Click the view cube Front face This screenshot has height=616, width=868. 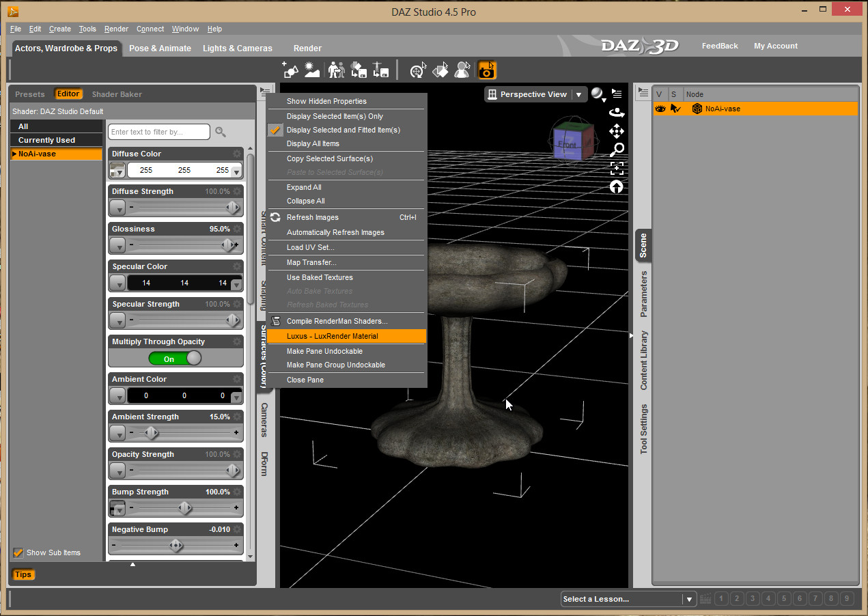[567, 145]
